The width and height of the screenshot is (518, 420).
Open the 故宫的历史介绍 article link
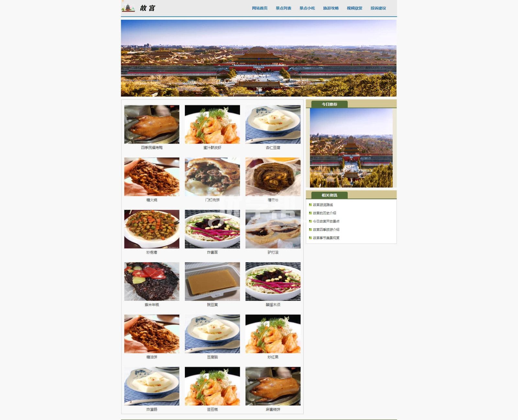click(324, 213)
